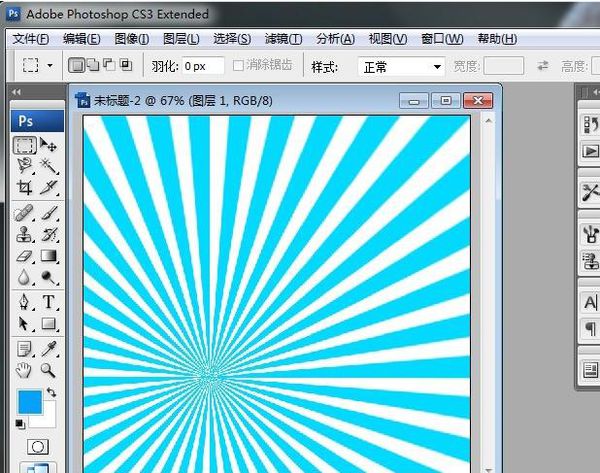This screenshot has width=600, height=473.
Task: Expand the right panel dock double-arrow
Action: [x=595, y=92]
